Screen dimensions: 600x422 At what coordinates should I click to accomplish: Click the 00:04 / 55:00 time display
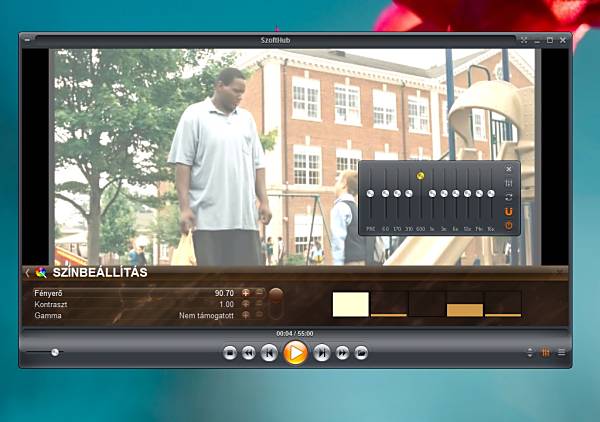pos(295,334)
